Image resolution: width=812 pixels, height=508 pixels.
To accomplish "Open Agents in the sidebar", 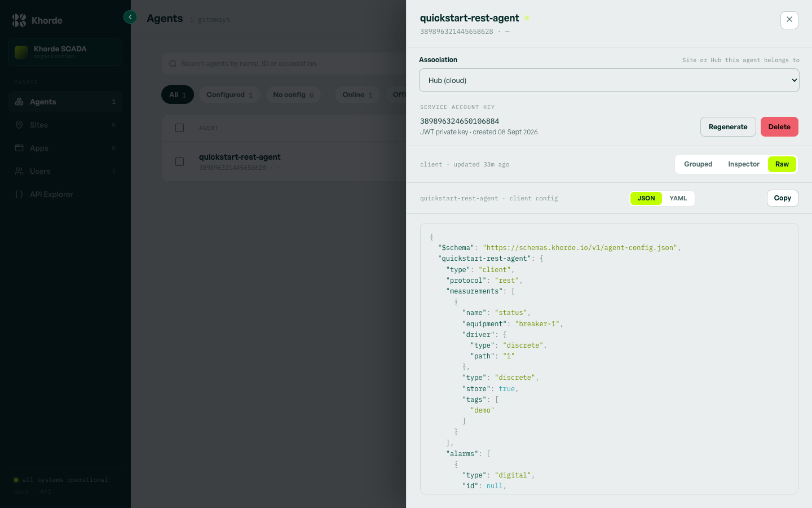I will (65, 102).
